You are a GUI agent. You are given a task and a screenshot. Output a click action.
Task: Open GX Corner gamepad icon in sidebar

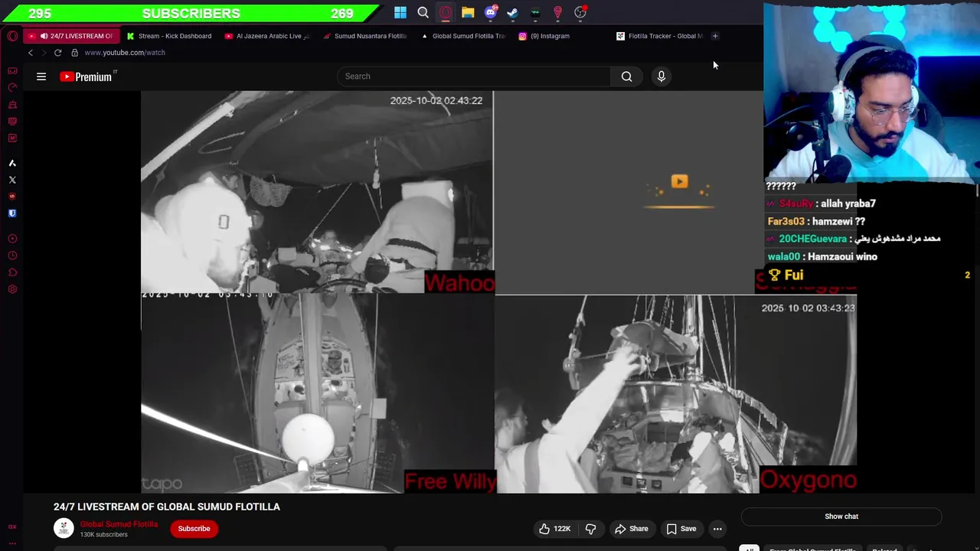pyautogui.click(x=12, y=70)
